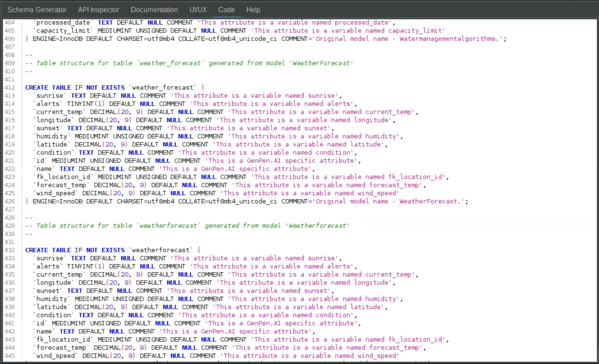Click `longitude` column on line 416

pyautogui.click(x=54, y=120)
